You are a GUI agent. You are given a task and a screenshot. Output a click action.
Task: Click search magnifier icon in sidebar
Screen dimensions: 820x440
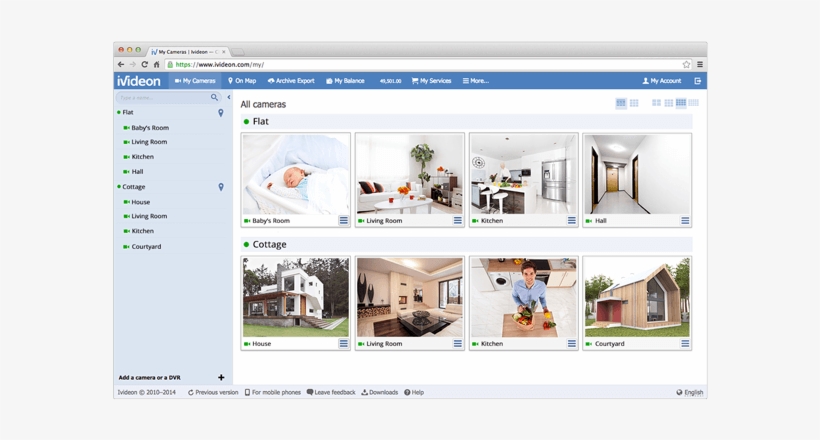tap(214, 98)
